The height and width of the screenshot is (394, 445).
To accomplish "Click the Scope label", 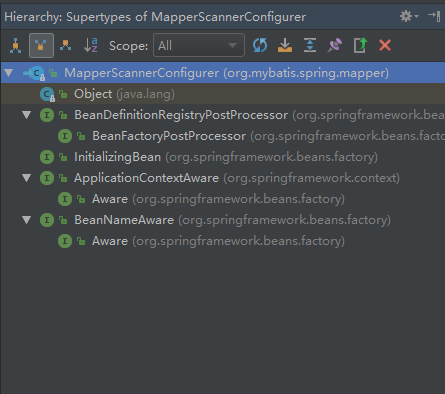I will pyautogui.click(x=129, y=46).
